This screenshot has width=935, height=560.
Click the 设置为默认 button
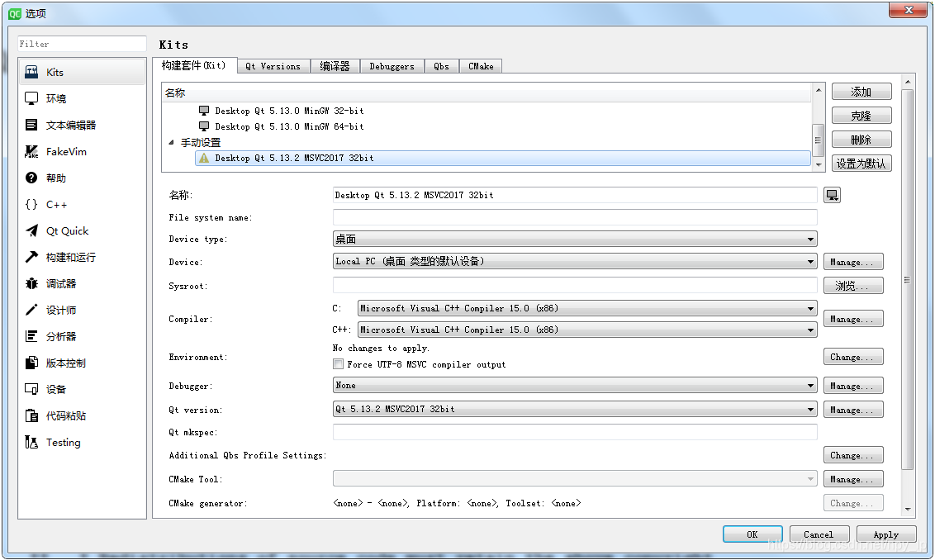861,164
